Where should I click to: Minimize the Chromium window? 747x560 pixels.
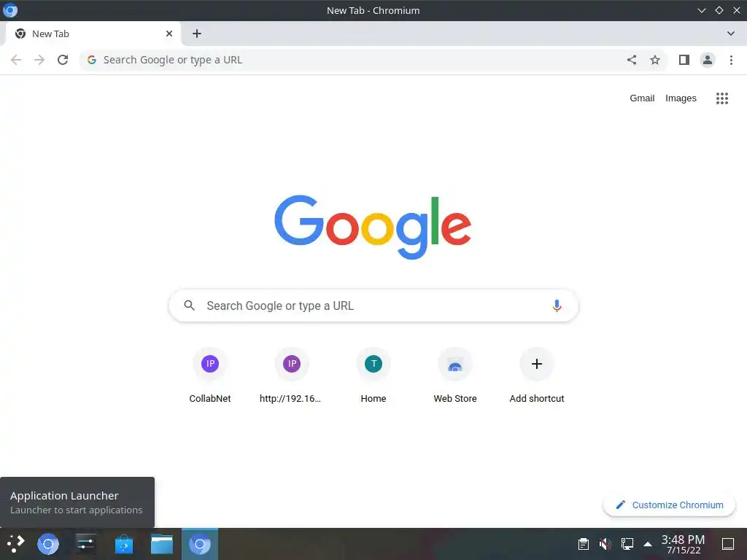tap(701, 10)
